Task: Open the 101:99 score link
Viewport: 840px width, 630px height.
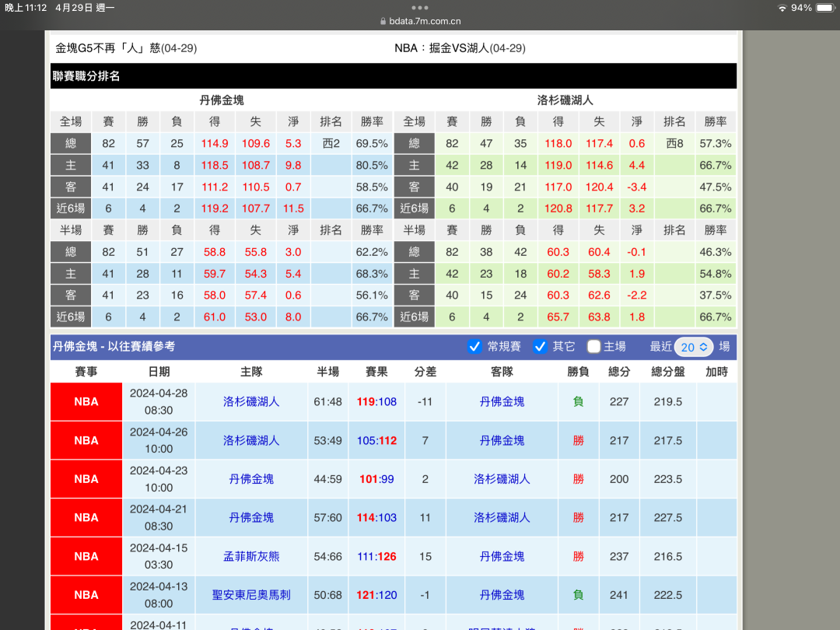Action: tap(376, 479)
